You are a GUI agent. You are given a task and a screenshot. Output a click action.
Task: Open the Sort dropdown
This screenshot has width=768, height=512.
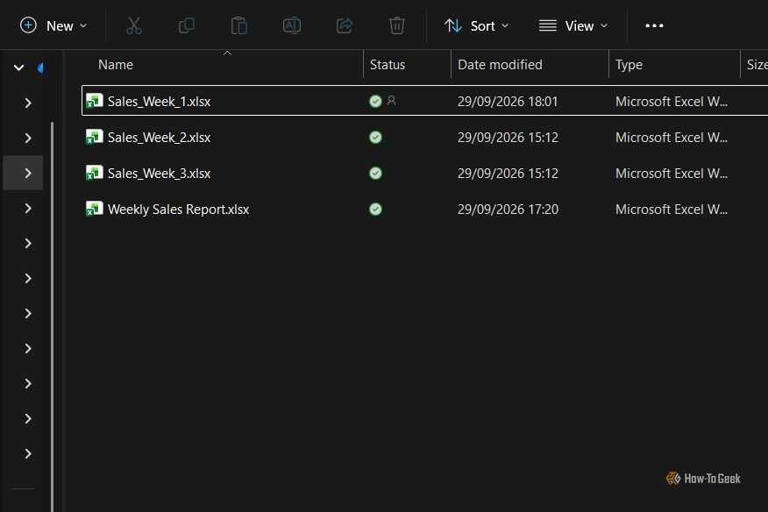click(477, 25)
